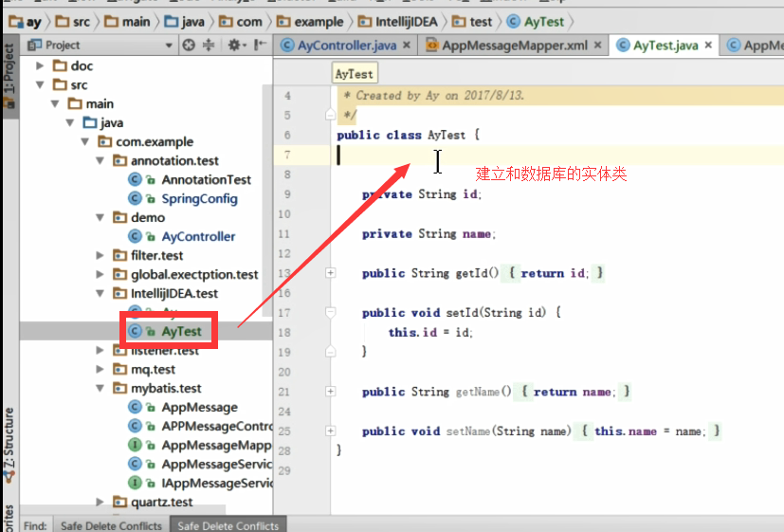784x532 pixels.
Task: Open the Project panel settings gear
Action: coord(235,45)
